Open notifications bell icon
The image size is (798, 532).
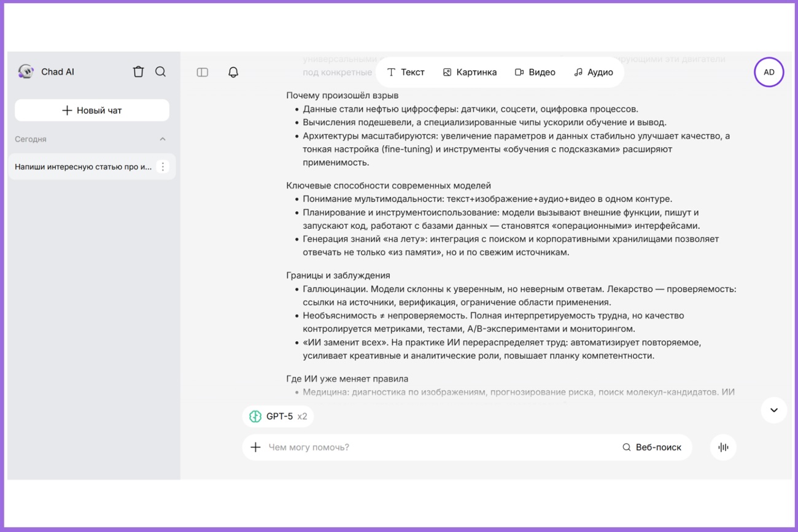coord(233,72)
